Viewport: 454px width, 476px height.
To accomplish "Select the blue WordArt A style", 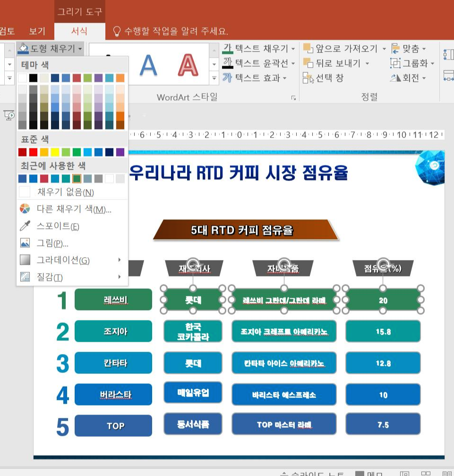I will coord(148,65).
